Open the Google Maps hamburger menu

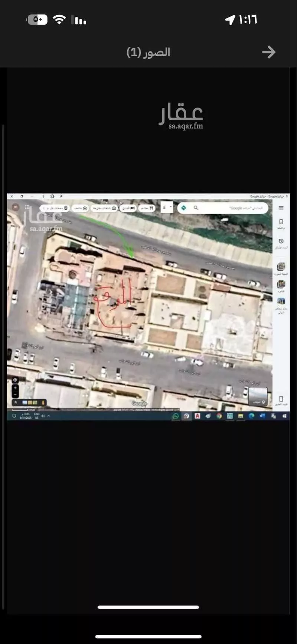tap(281, 208)
